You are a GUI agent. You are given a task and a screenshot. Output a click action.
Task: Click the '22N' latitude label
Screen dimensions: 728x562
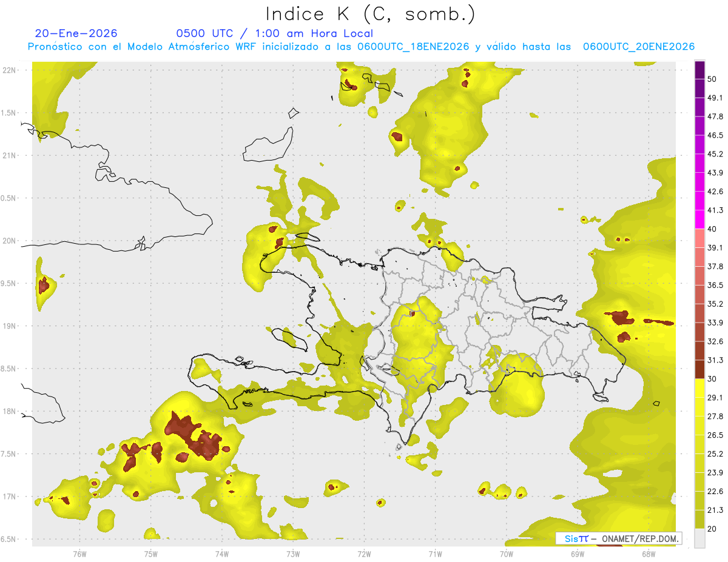[9, 70]
